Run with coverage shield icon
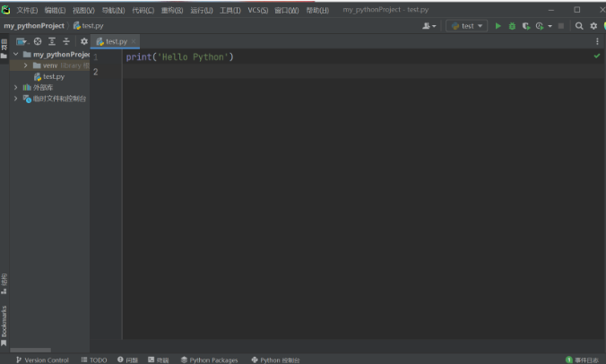The image size is (606, 364). coord(525,26)
